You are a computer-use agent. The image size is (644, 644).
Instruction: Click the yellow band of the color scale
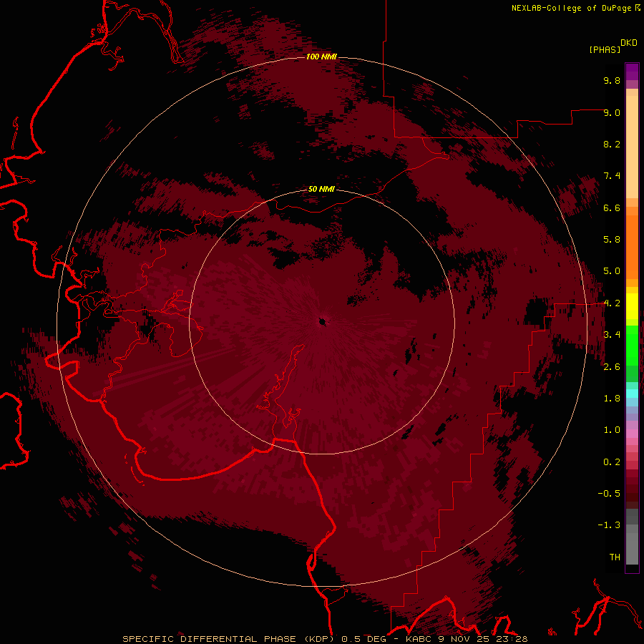tap(632, 306)
